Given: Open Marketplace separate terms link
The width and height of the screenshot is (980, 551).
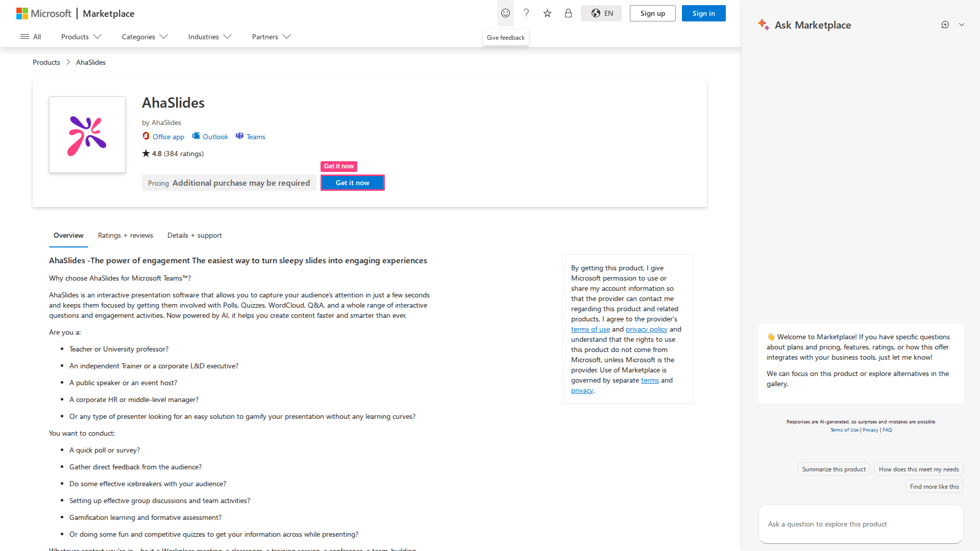Looking at the screenshot, I should coord(650,381).
